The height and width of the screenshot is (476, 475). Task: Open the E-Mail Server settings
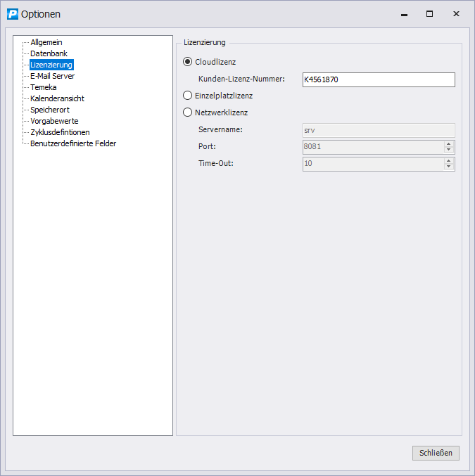(x=52, y=76)
